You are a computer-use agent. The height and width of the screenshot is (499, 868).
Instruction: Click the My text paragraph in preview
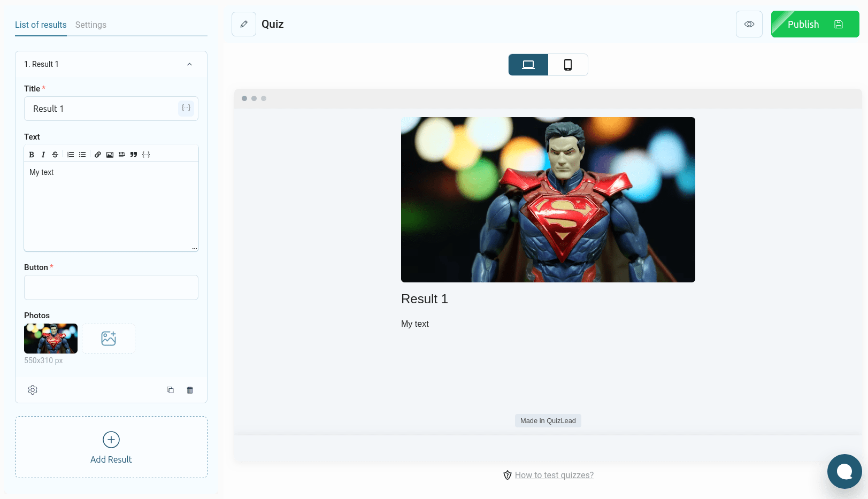[415, 324]
